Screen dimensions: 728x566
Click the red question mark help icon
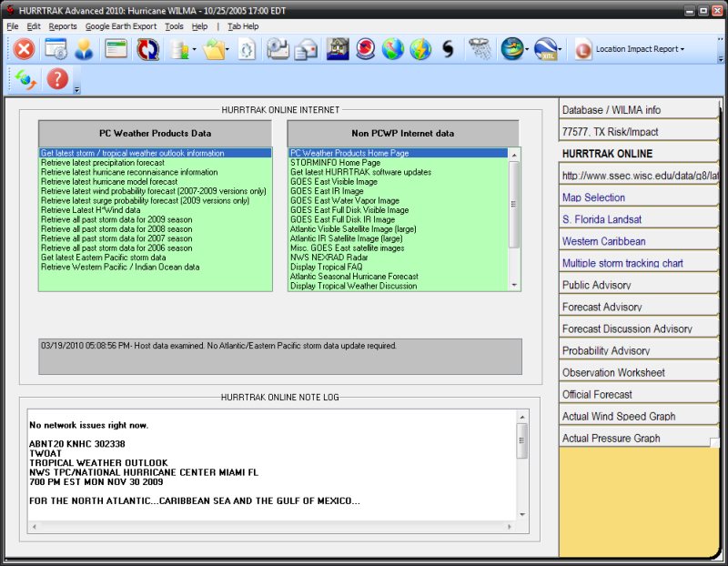(57, 80)
